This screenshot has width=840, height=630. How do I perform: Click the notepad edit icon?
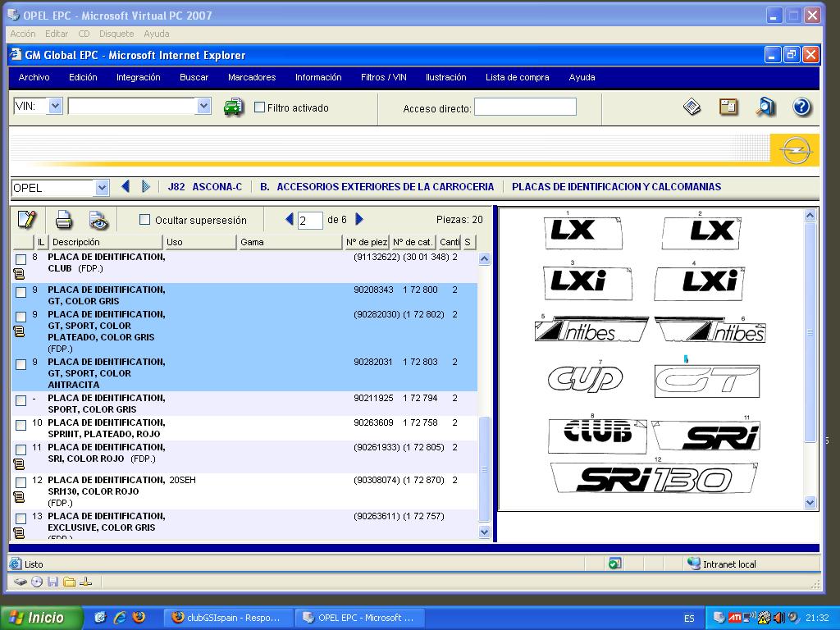coord(27,220)
